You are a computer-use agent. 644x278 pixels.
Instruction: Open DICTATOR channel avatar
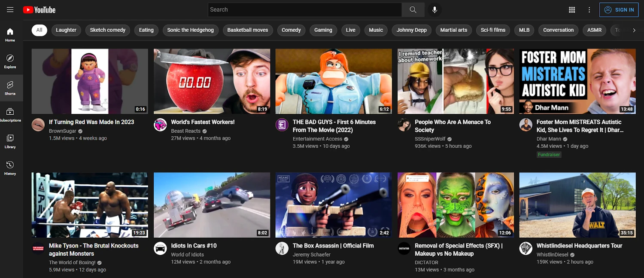404,248
